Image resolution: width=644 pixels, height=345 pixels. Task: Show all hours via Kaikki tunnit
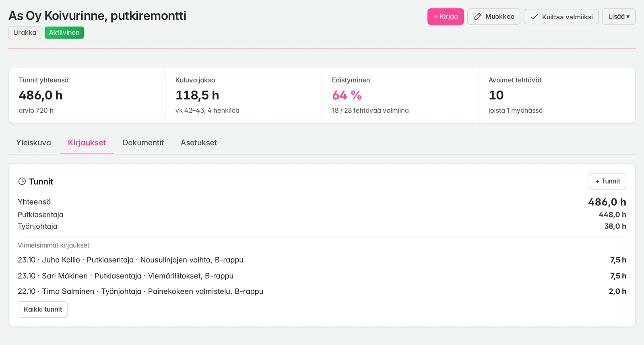[x=43, y=309]
